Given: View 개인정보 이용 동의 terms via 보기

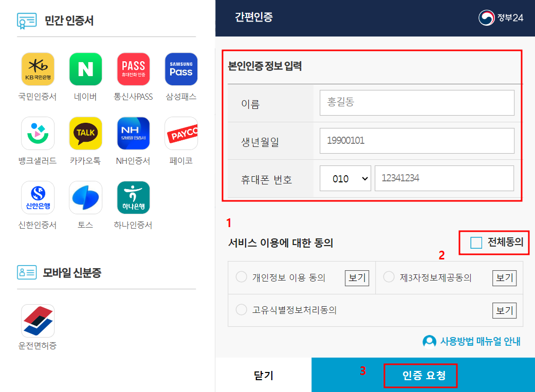Looking at the screenshot, I should coord(357,278).
